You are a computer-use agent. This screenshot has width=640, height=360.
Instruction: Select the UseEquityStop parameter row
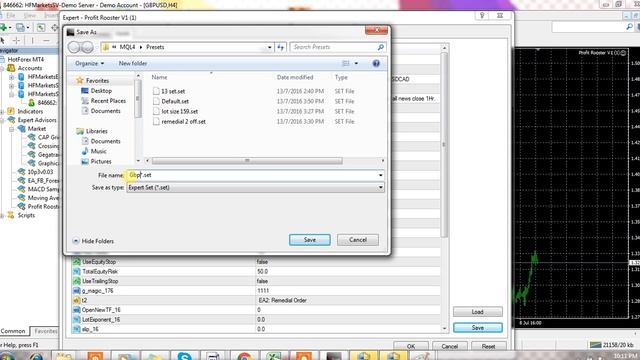point(256,262)
